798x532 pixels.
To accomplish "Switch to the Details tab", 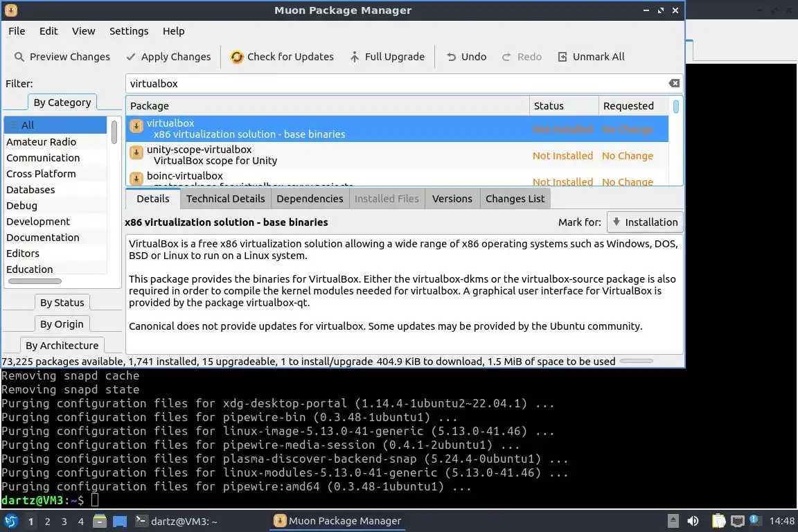I will (152, 199).
